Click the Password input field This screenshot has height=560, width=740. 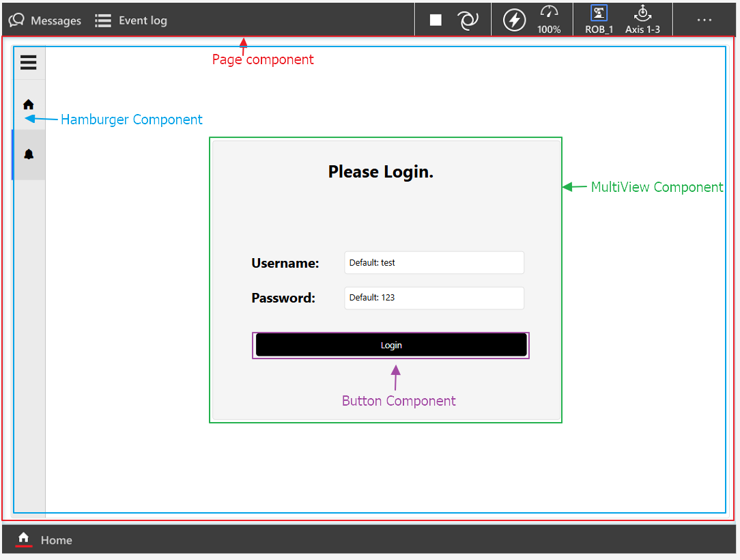coord(434,298)
